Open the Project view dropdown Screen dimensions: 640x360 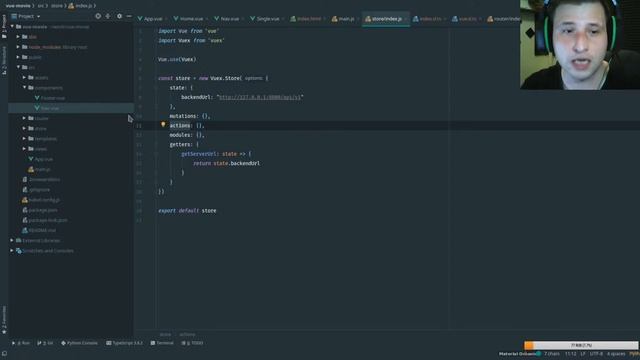click(x=26, y=16)
